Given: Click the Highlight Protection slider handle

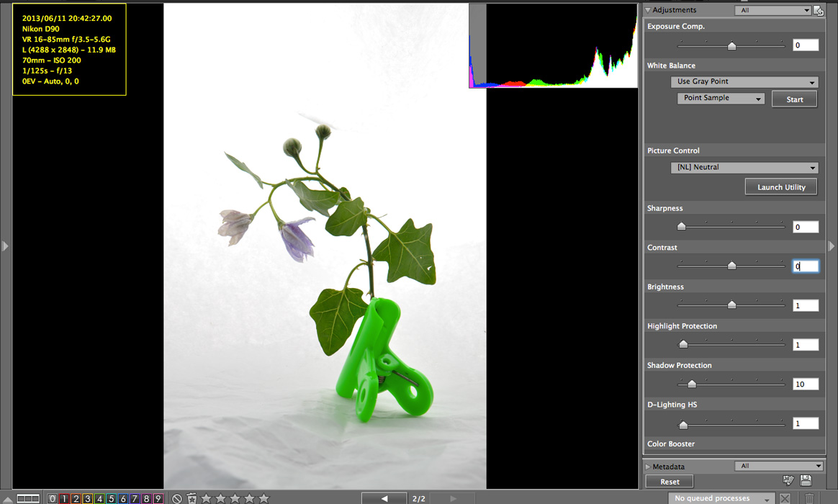Looking at the screenshot, I should click(683, 344).
